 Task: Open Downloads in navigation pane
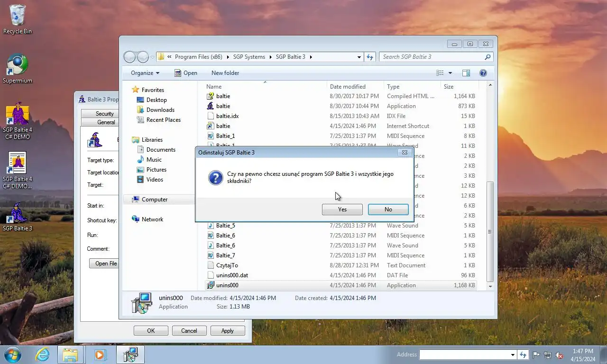tap(160, 110)
